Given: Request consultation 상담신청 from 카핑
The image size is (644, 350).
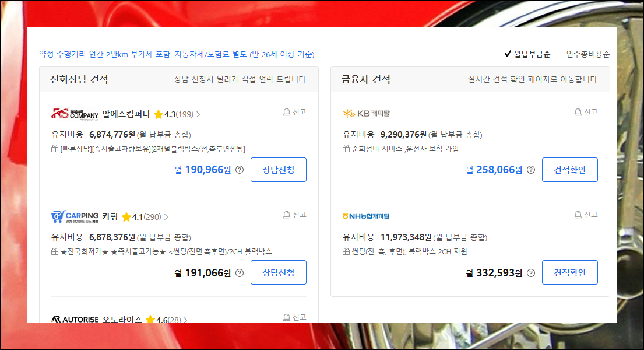Looking at the screenshot, I should click(279, 272).
